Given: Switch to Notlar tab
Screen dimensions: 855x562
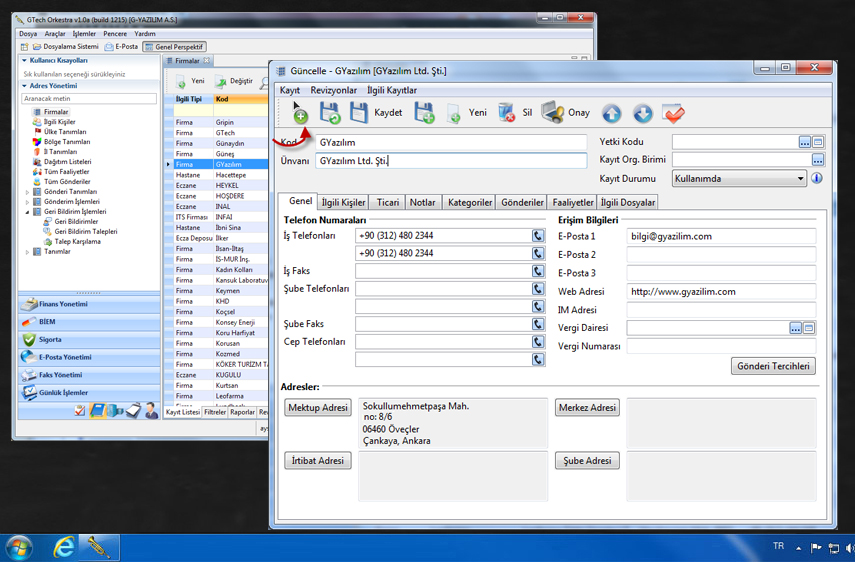Looking at the screenshot, I should [423, 202].
